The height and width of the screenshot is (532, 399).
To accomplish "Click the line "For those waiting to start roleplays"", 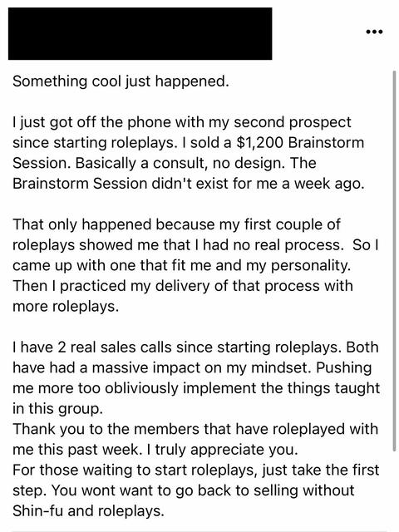I will tap(196, 470).
